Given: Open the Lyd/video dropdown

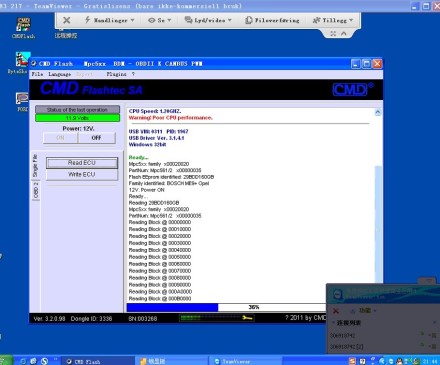Looking at the screenshot, I should 208,20.
